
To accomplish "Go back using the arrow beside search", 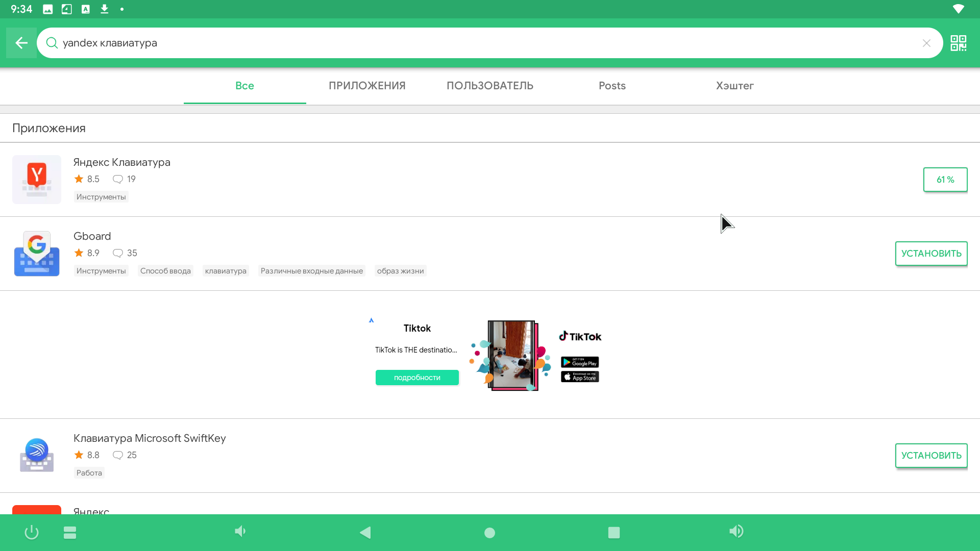I will 21,43.
